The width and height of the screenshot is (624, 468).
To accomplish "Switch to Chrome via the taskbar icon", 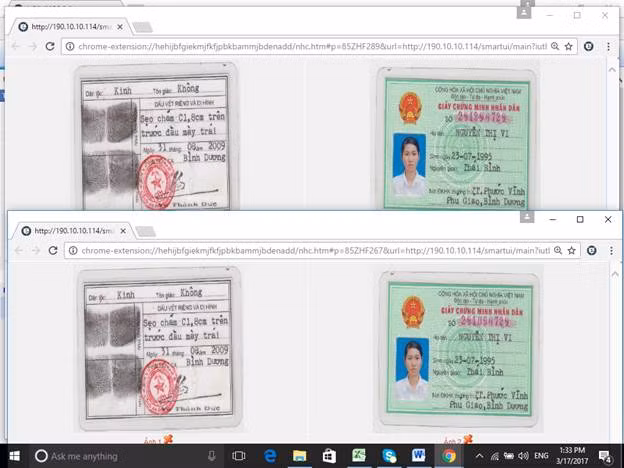I will coord(448,456).
